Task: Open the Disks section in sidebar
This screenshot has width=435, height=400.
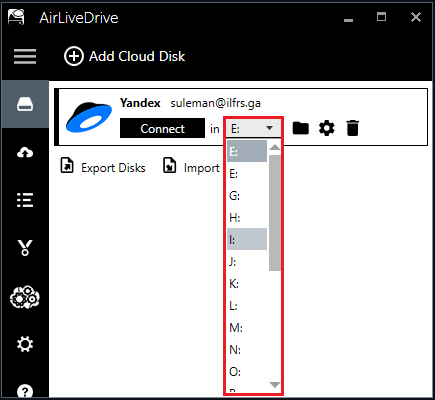Action: tap(25, 104)
